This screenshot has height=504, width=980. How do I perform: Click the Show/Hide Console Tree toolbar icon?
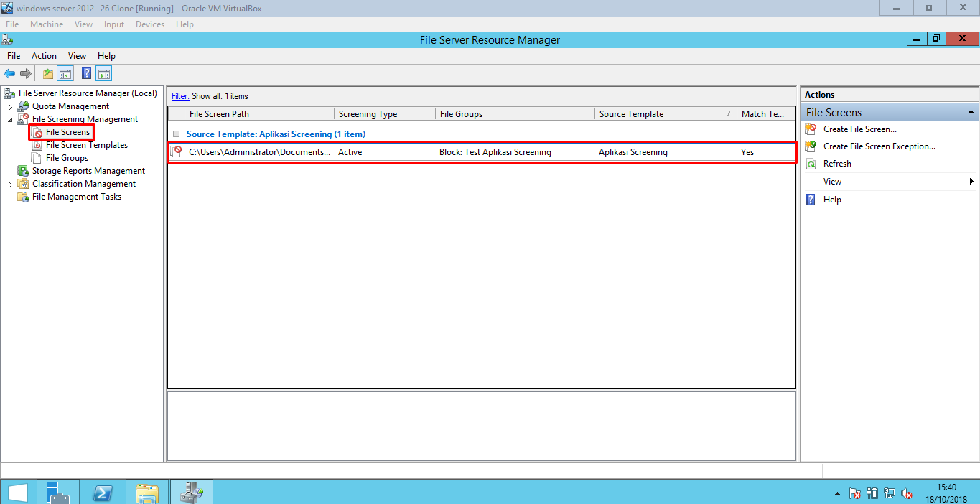click(65, 73)
